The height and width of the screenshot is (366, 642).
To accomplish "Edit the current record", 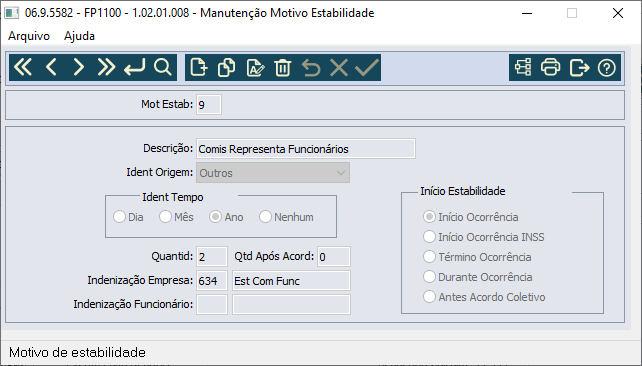I will [255, 67].
